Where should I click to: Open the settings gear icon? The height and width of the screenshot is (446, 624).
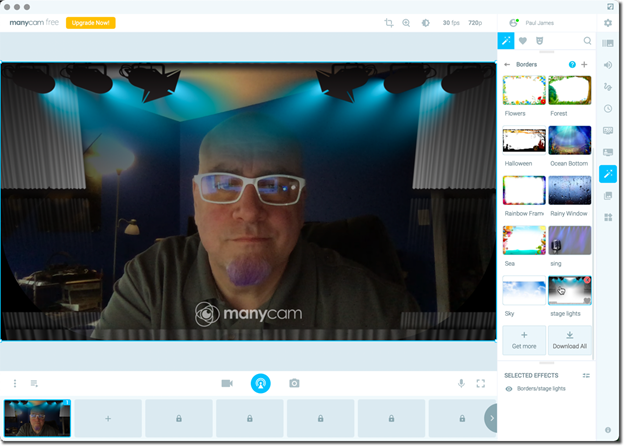(x=608, y=22)
